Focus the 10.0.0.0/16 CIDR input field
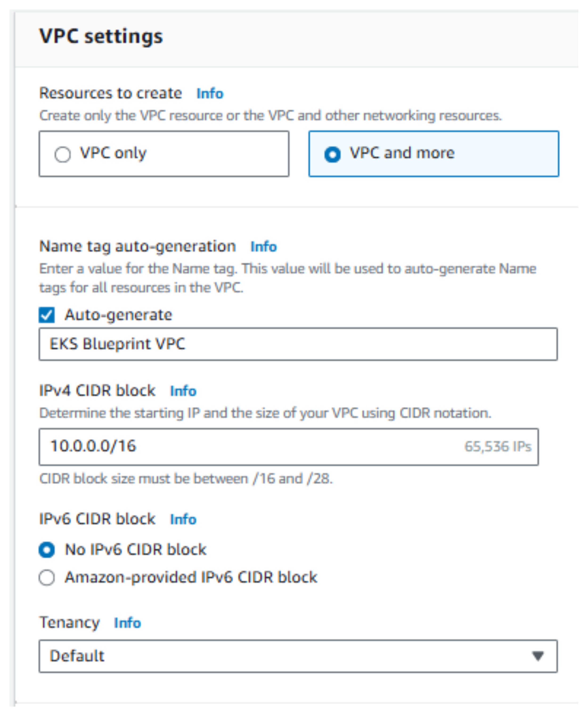Screen dimensions: 588x716 pos(289,447)
